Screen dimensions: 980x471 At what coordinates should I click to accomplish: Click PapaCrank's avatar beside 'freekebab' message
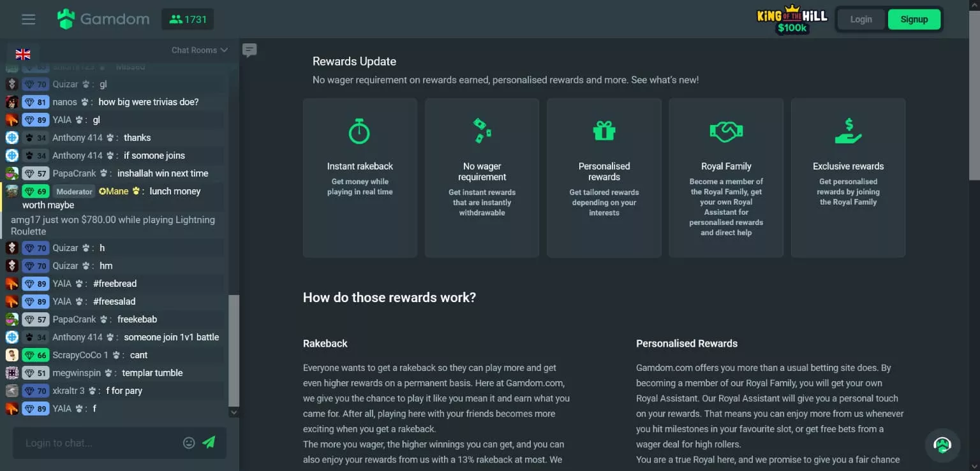11,319
